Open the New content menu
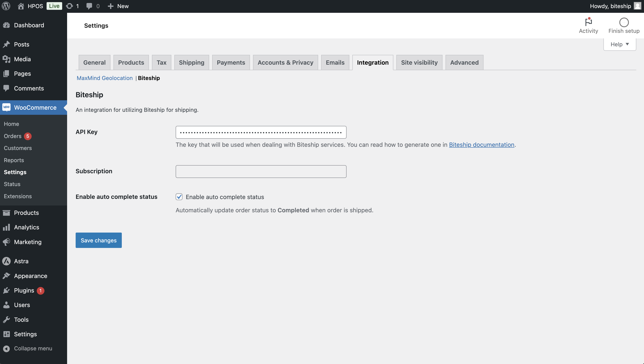The height and width of the screenshot is (364, 644). (118, 6)
